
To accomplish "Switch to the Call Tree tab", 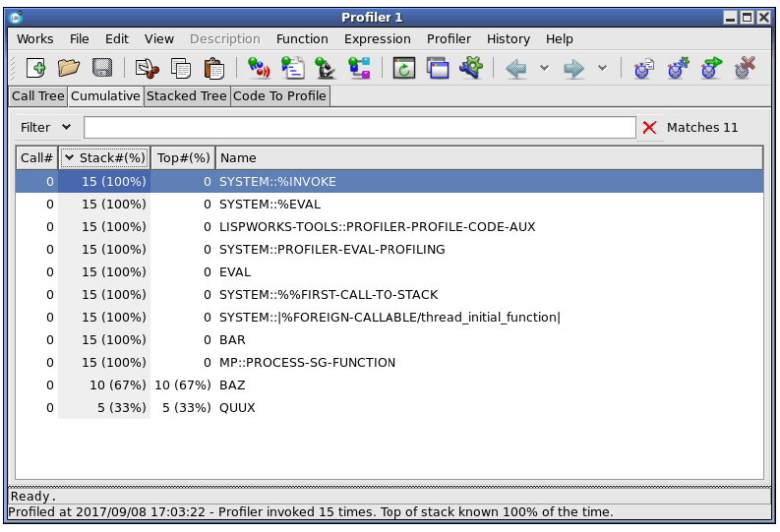I will pyautogui.click(x=37, y=95).
